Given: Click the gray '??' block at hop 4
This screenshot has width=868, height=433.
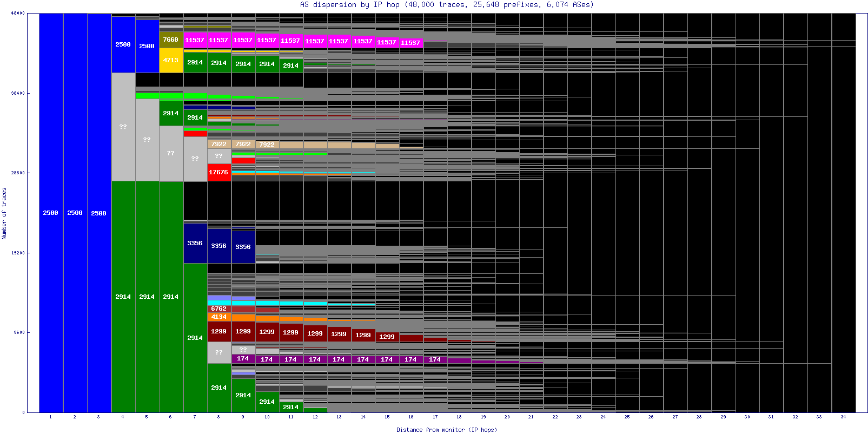Looking at the screenshot, I should [x=123, y=127].
